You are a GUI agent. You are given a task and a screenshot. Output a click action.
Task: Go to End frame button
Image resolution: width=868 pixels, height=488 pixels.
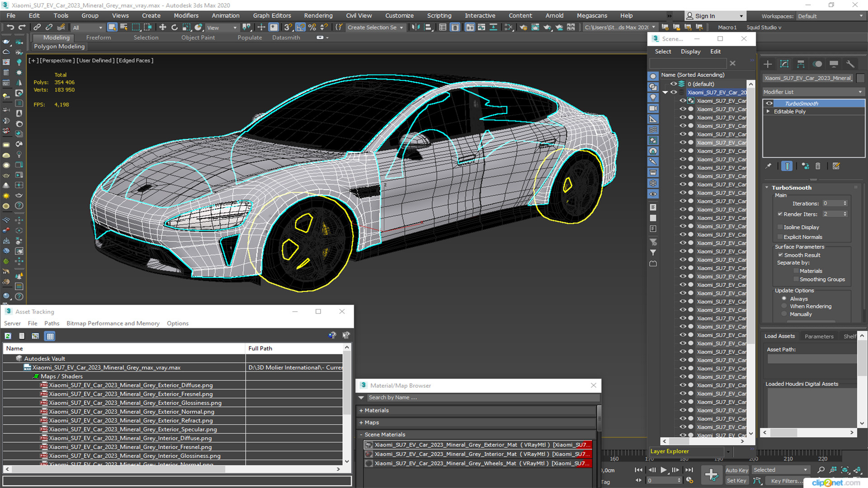[x=689, y=470]
